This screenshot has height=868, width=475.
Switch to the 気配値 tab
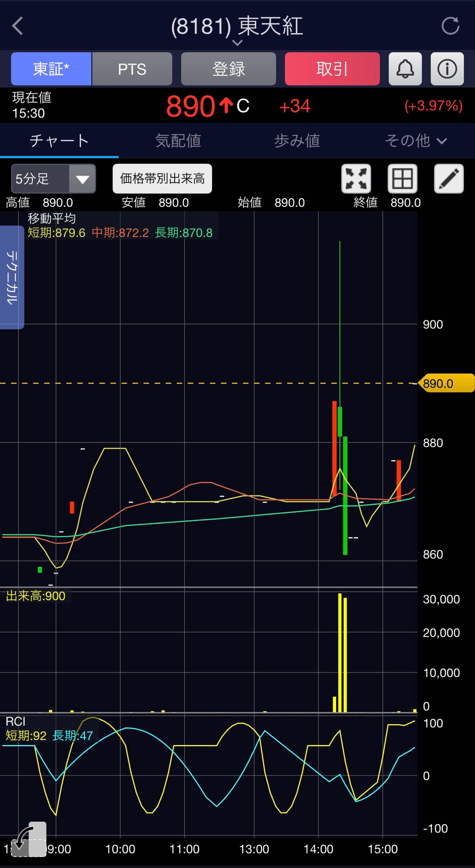click(x=178, y=141)
